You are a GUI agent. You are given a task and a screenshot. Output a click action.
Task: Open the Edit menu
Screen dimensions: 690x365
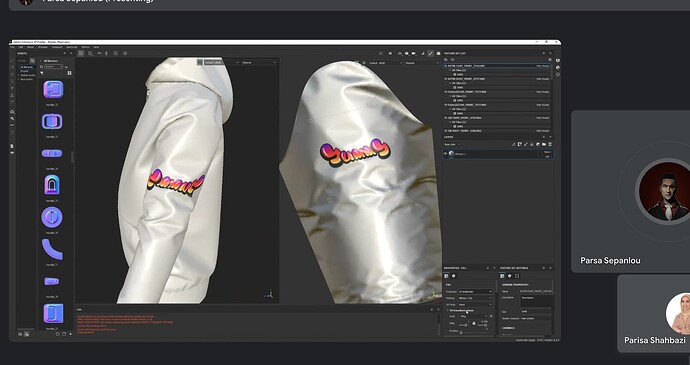point(21,47)
